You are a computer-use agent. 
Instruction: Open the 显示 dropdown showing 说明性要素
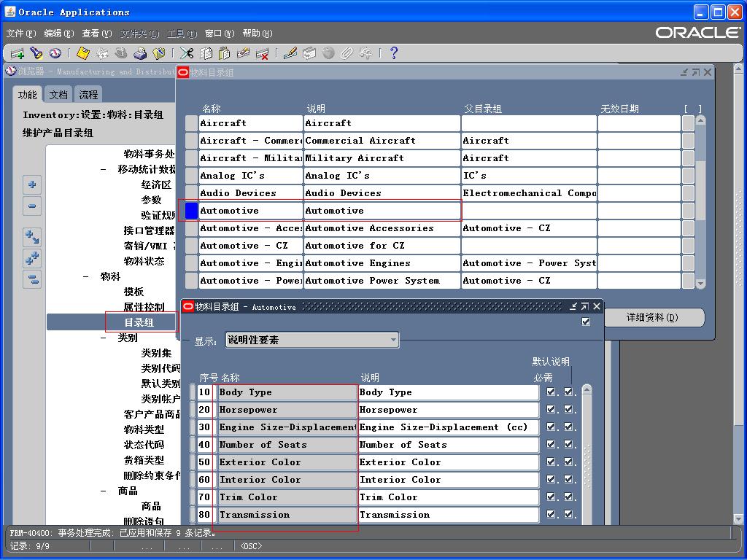(x=312, y=340)
